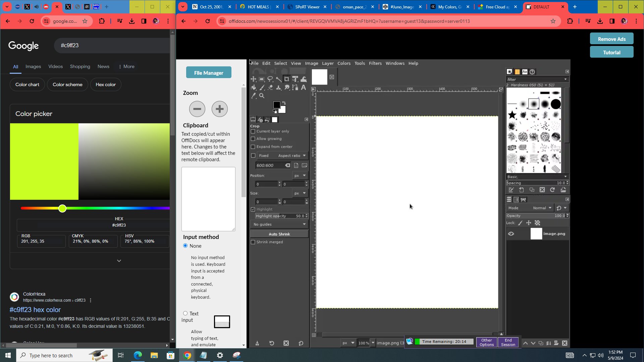Open the Select menu in GIMP
The height and width of the screenshot is (362, 644).
(x=280, y=63)
